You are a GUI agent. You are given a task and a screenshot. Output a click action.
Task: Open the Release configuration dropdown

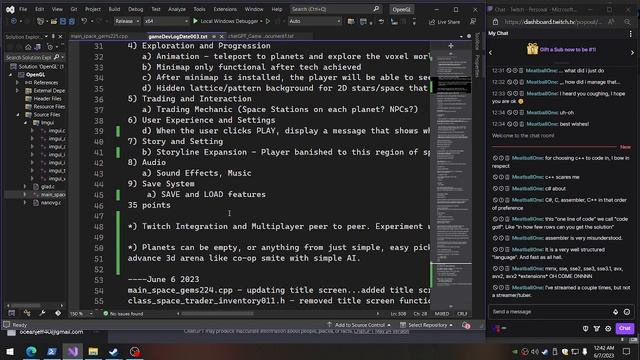click(x=127, y=21)
